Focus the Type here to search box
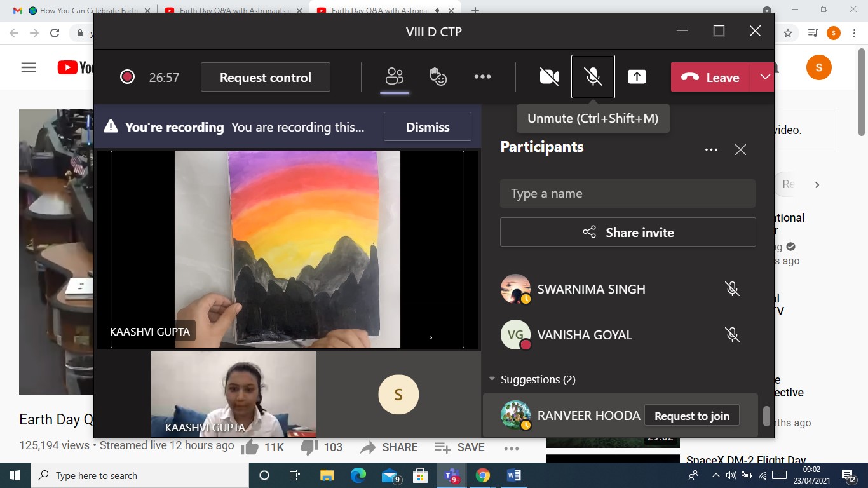 click(x=140, y=475)
